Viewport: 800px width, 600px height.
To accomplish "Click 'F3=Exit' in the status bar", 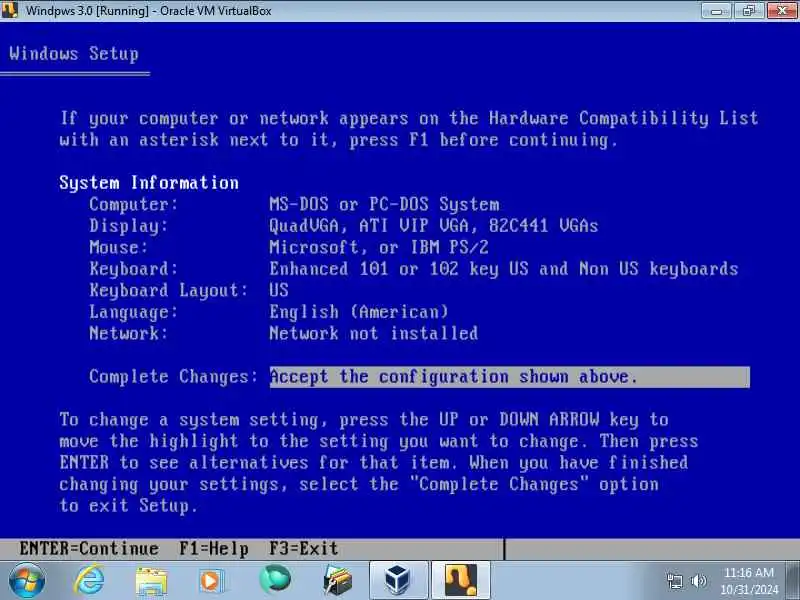I will coord(304,548).
